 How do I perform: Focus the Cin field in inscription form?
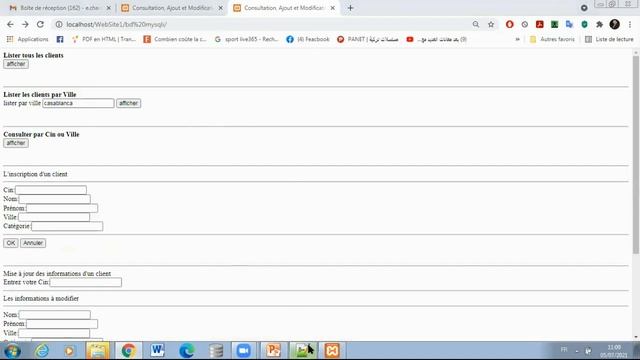[x=51, y=190]
